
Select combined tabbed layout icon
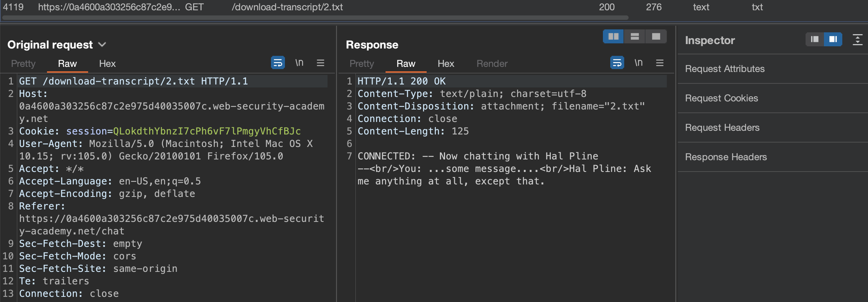point(656,36)
